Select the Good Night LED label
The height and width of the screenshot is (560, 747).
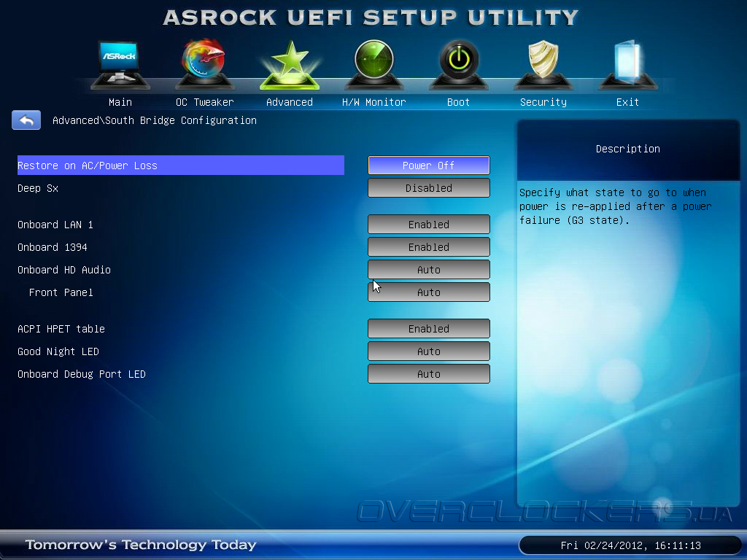[58, 351]
